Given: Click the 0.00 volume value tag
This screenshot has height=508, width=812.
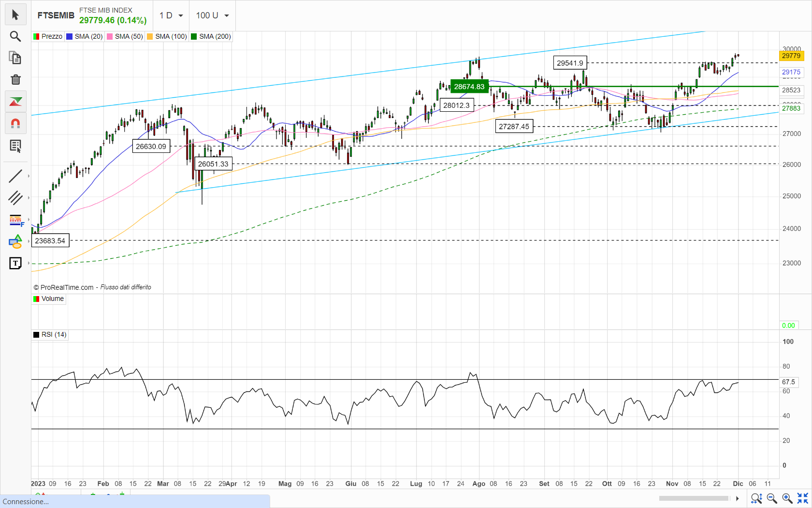Looking at the screenshot, I should 788,326.
